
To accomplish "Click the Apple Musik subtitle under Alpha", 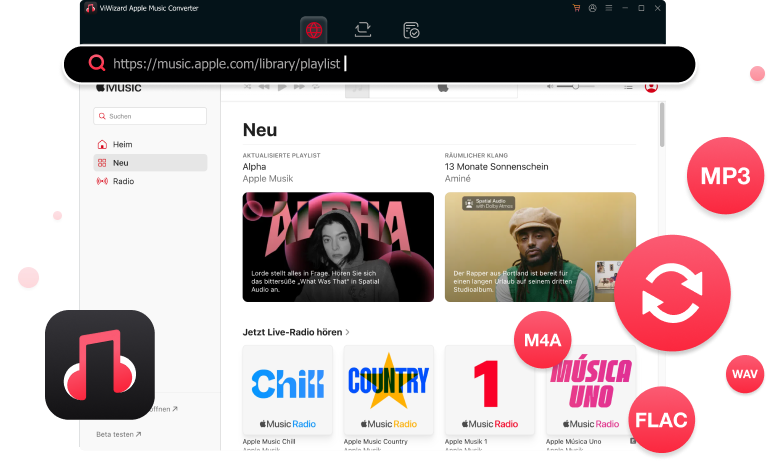I will coord(268,179).
